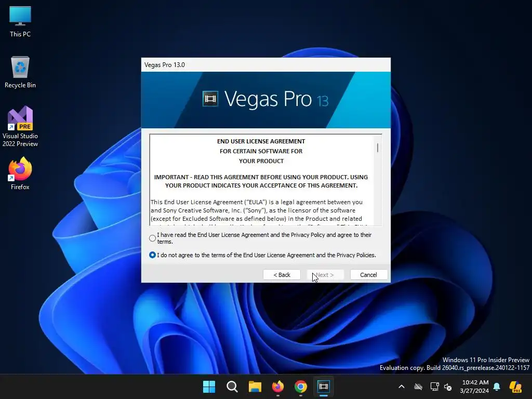The height and width of the screenshot is (399, 532).
Task: Click the Vegas Pro film-strip logo in banner
Action: coord(210,99)
